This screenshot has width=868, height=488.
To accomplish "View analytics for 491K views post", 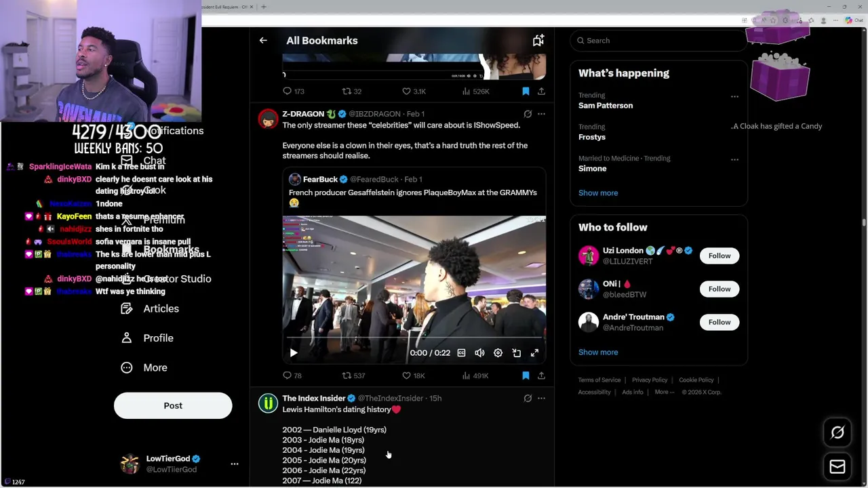I will click(475, 375).
